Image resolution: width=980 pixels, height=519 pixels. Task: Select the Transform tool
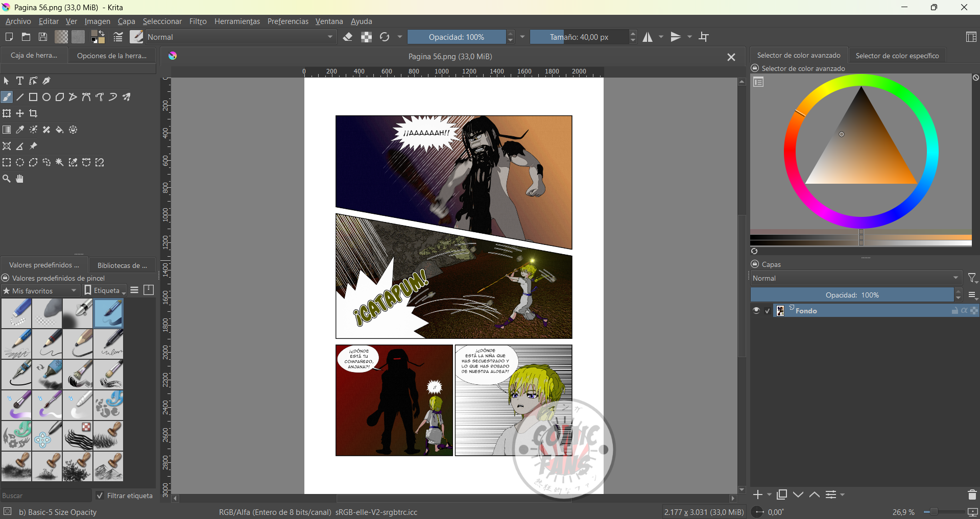point(7,114)
